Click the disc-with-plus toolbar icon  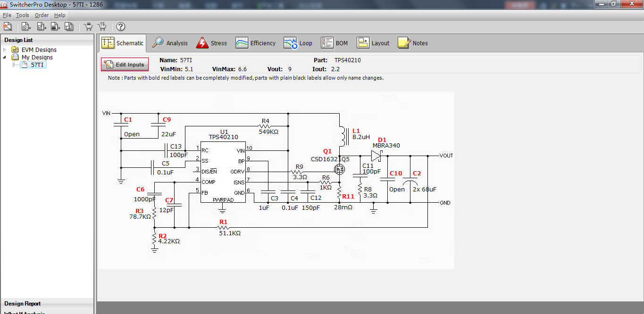pos(26,26)
